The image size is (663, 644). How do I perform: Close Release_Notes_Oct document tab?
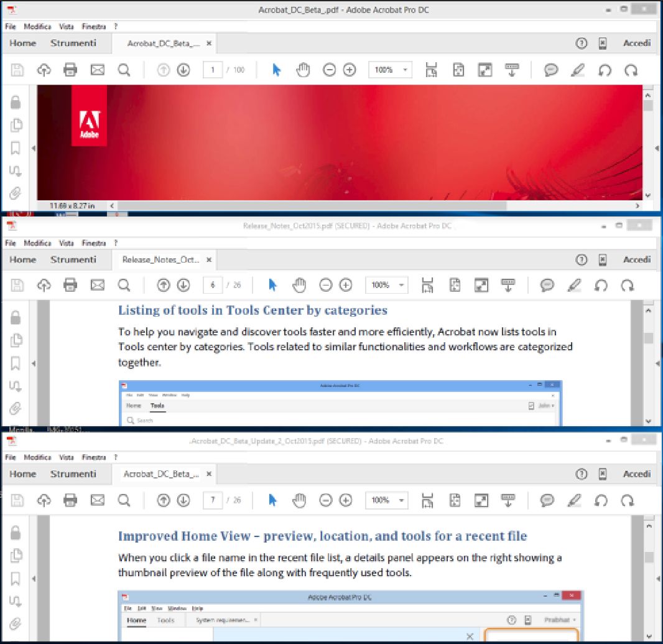point(209,260)
